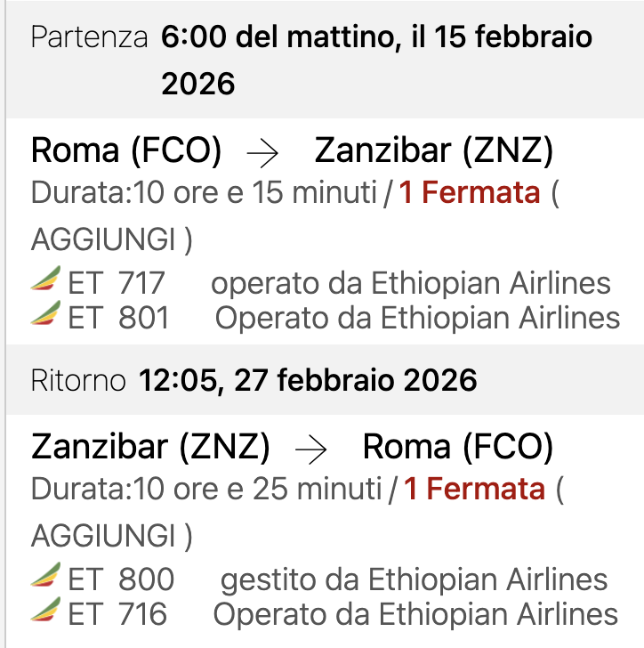
Task: Select flight number ET 800
Action: click(x=121, y=579)
